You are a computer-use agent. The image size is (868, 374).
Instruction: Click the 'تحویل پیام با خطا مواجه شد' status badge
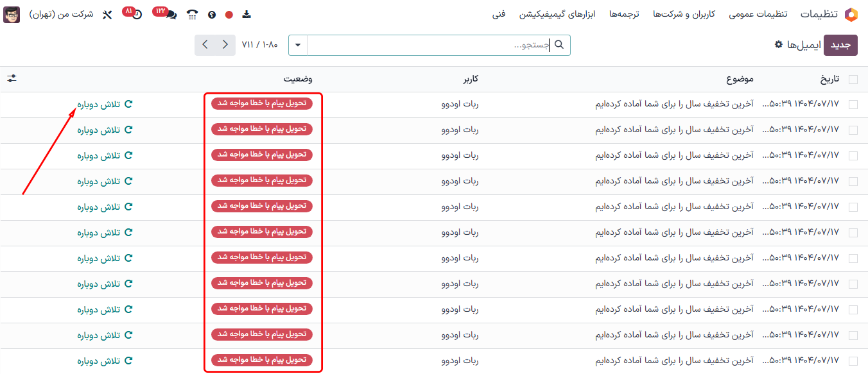[261, 103]
